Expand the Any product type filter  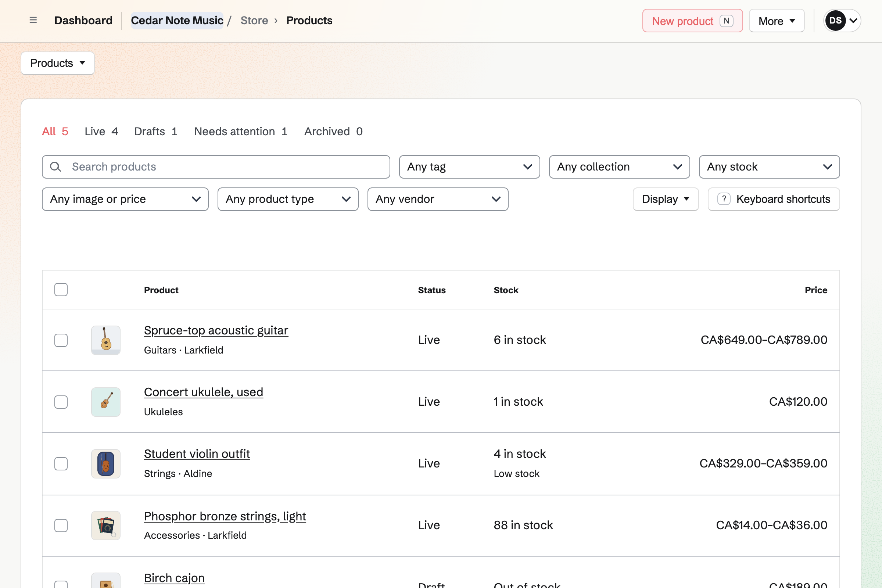pos(288,199)
